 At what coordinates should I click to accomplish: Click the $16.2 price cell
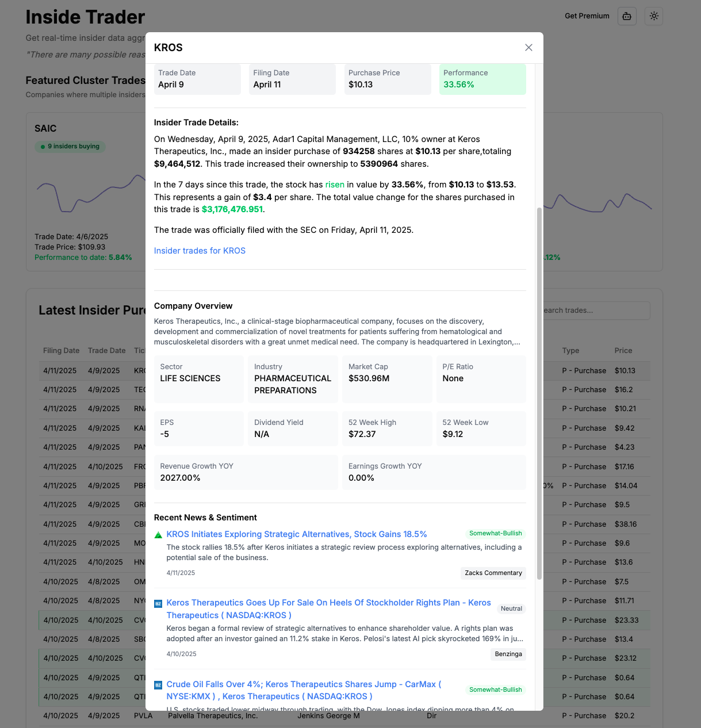tap(623, 390)
